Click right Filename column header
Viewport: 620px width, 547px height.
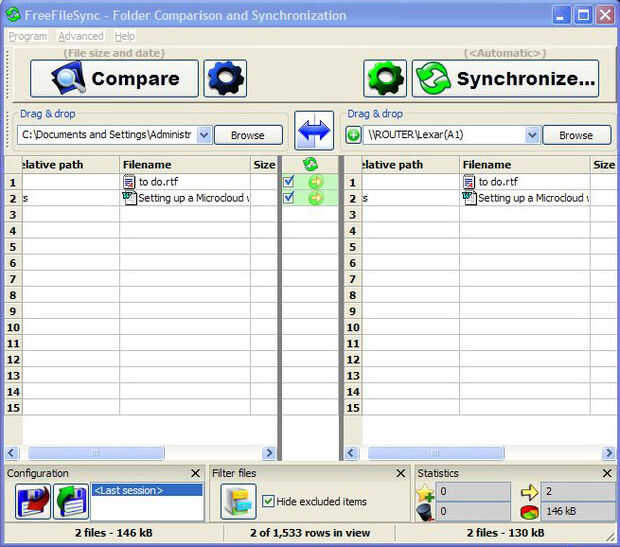525,165
